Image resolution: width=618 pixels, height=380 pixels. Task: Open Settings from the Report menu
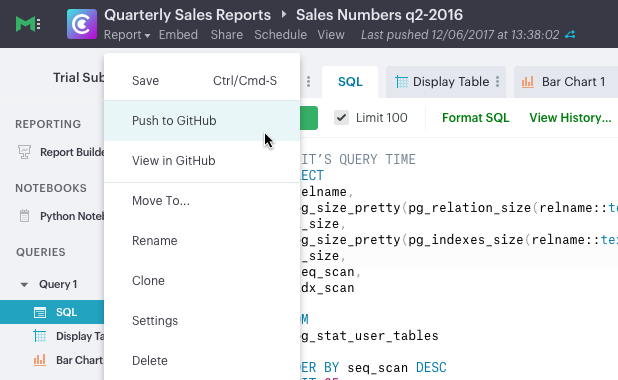tap(202, 321)
